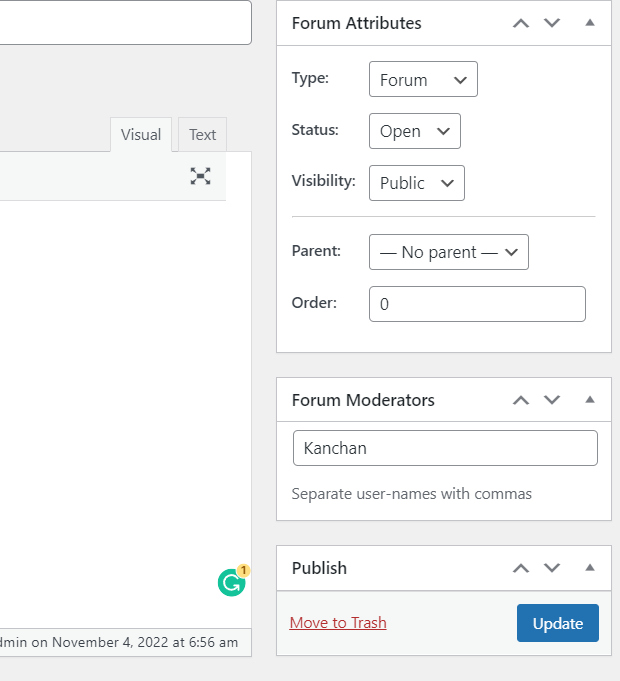Open the Status dropdown

point(414,131)
